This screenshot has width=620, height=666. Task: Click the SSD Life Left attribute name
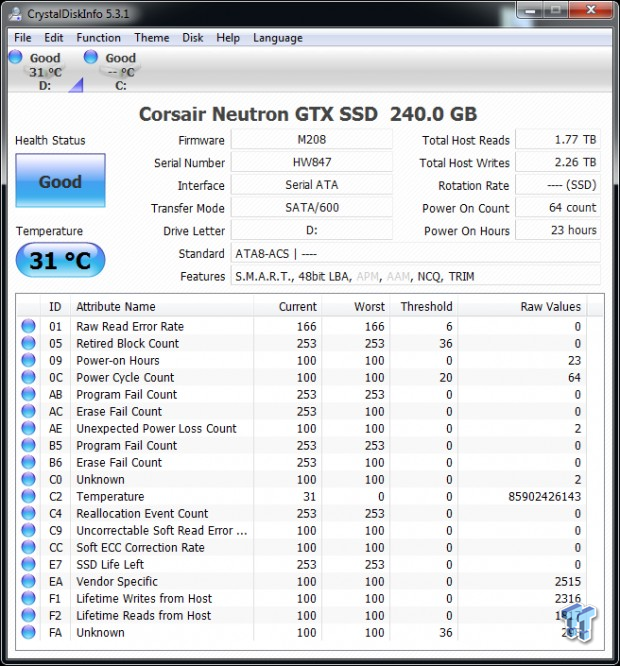[x=110, y=564]
